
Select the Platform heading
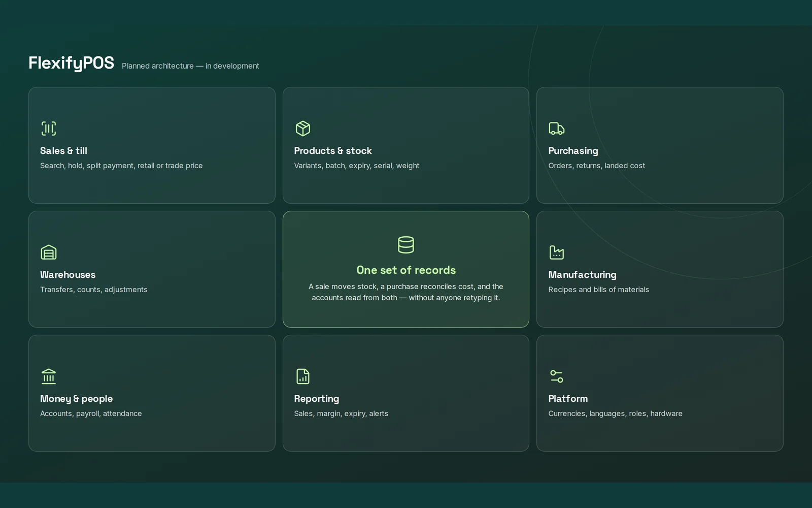coord(568,399)
